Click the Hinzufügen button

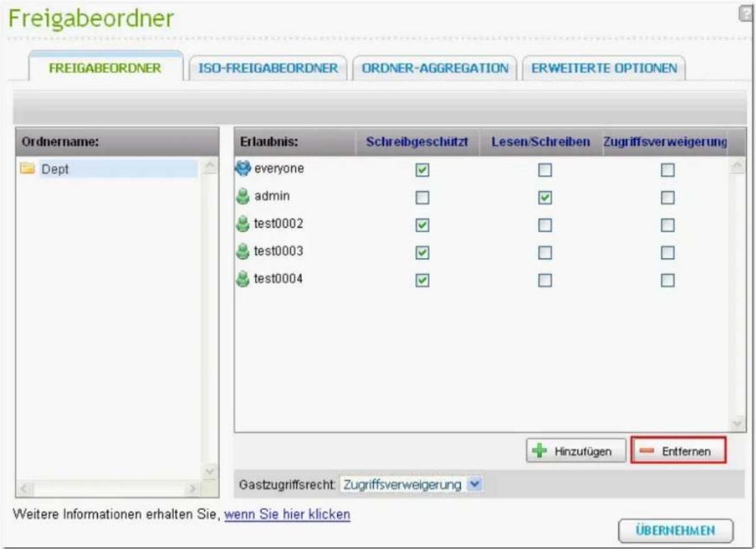[576, 451]
